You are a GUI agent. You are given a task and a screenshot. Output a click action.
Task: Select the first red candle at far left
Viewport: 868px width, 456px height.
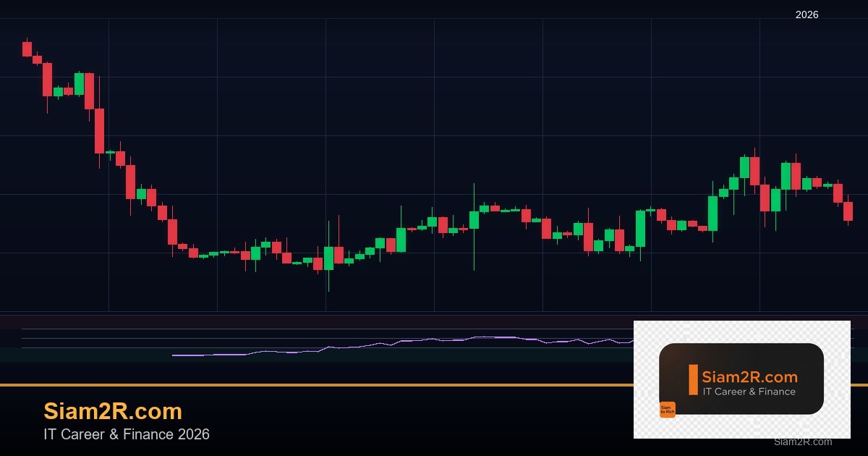[x=27, y=48]
